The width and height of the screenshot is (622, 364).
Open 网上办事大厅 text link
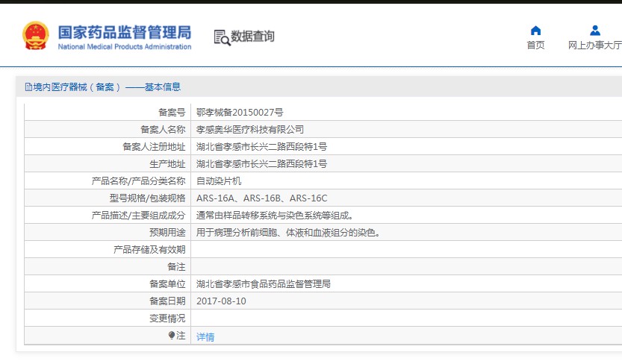[x=594, y=45]
